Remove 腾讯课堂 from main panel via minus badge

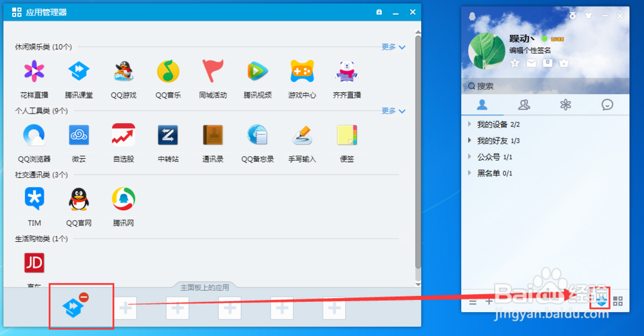84,297
